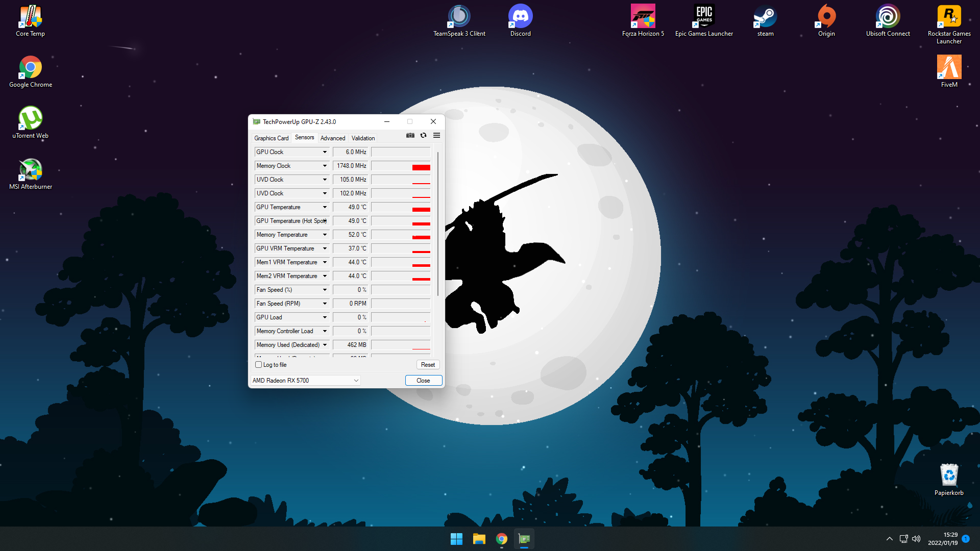Click the GPU-Z screenshot camera icon
Screen dimensions: 980x551
410,136
